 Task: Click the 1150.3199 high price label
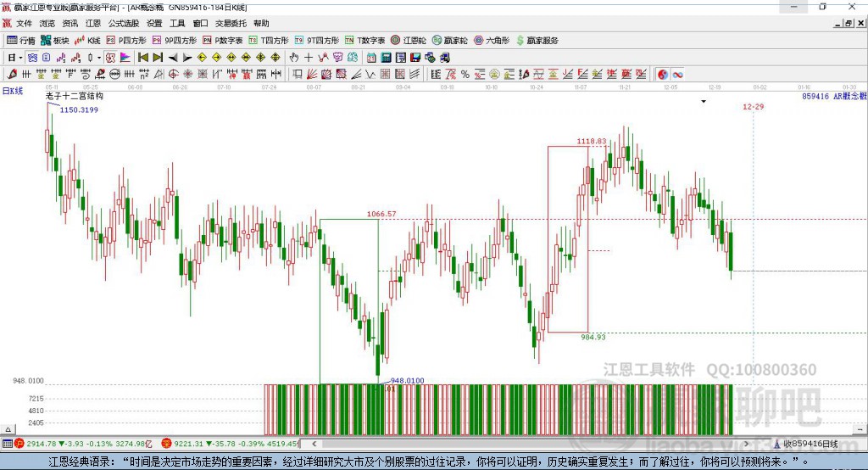[x=79, y=109]
